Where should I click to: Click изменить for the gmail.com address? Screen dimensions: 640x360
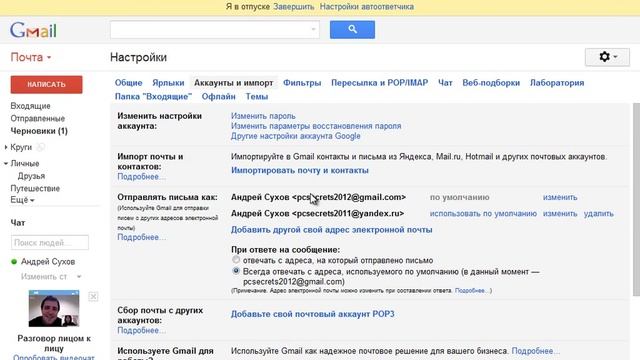[x=560, y=197]
